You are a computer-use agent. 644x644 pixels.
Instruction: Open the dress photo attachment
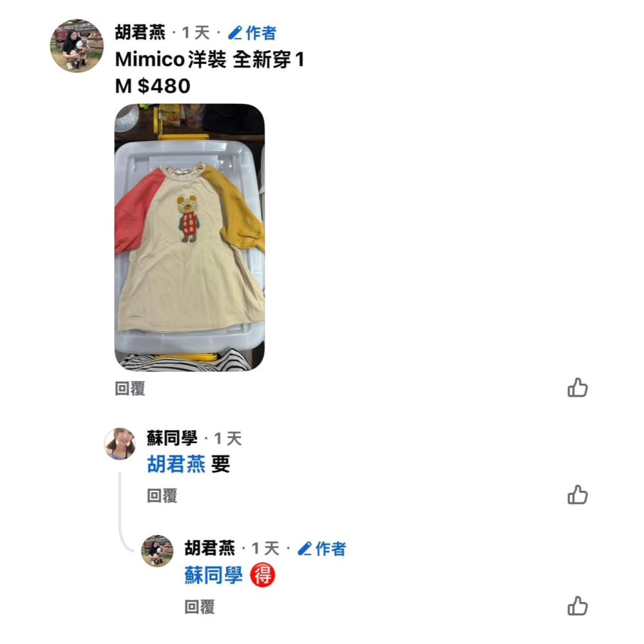point(189,238)
